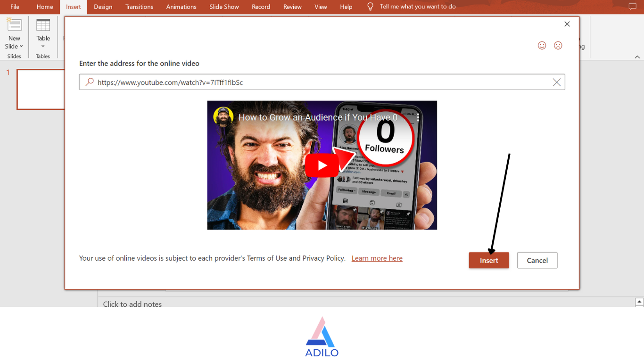Screen dimensions: 644x362
Task: Clear the video address field with X
Action: coord(557,82)
